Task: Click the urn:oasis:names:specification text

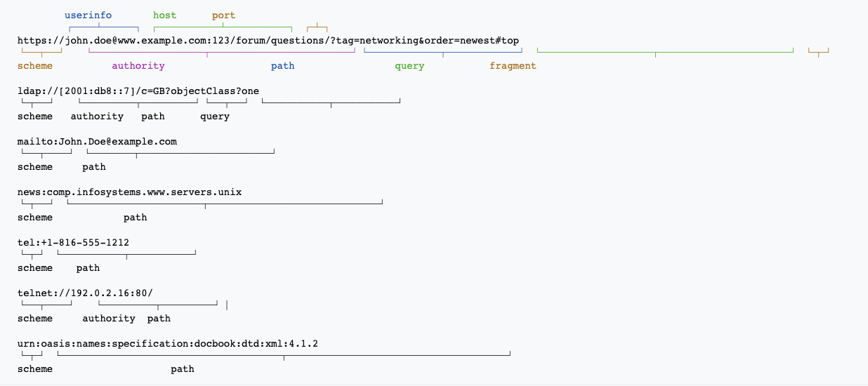Action: pyautogui.click(x=168, y=344)
